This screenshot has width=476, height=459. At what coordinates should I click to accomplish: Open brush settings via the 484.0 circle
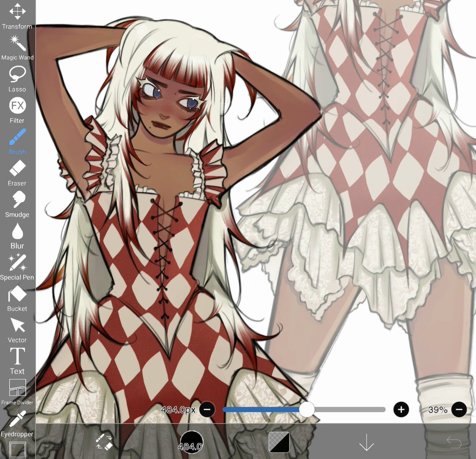pos(191,442)
